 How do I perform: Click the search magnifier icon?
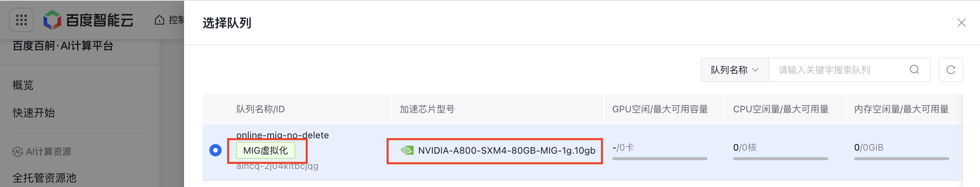[x=914, y=70]
